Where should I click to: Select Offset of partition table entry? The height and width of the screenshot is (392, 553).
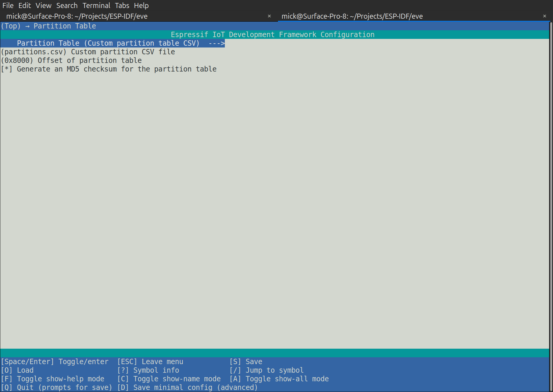coord(71,61)
